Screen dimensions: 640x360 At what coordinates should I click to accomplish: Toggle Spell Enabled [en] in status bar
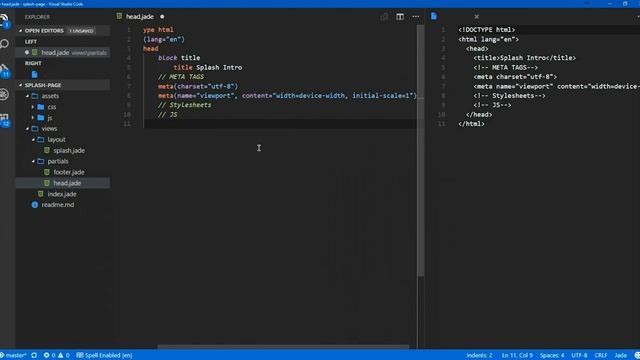point(104,355)
